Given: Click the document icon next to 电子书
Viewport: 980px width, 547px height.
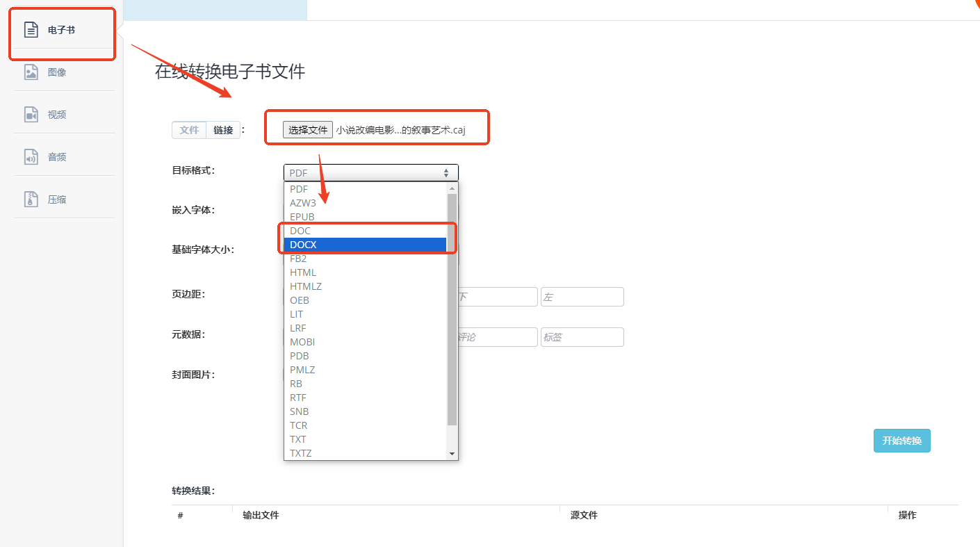Looking at the screenshot, I should tap(31, 29).
